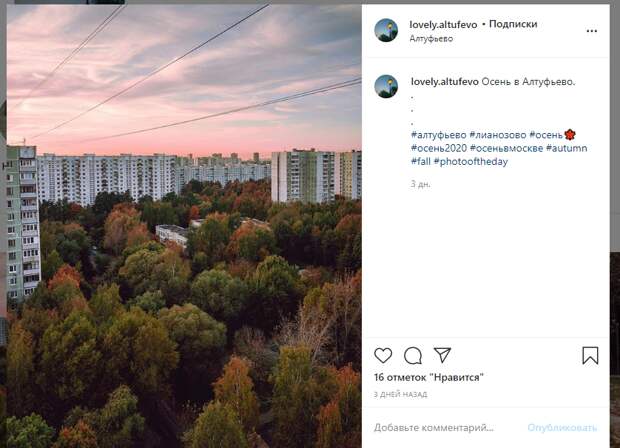Click the lovely.altufevo username in header
Viewport: 620px width, 448px height.
pos(443,25)
